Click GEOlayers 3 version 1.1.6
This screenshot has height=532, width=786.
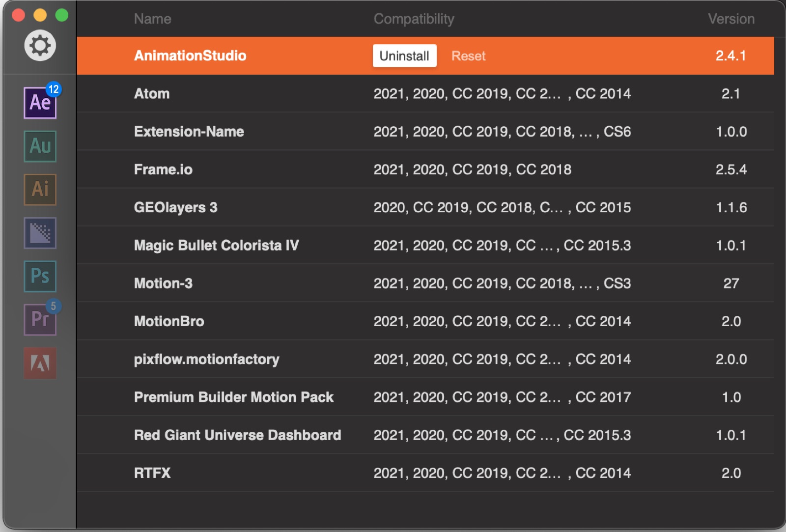pos(731,207)
